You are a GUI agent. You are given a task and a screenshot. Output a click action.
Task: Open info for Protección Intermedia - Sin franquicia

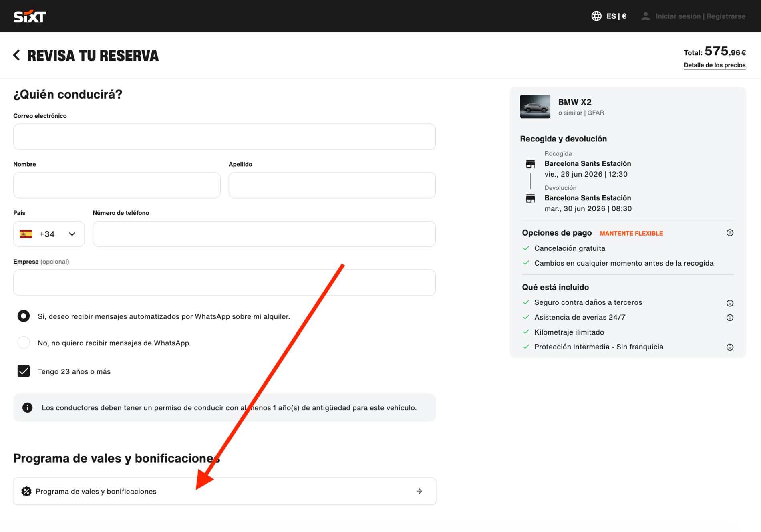point(730,347)
